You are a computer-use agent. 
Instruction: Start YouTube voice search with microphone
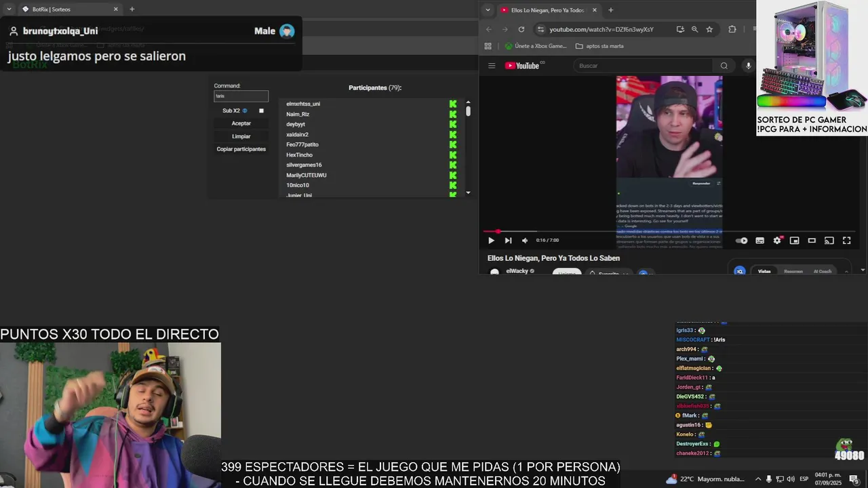[749, 66]
